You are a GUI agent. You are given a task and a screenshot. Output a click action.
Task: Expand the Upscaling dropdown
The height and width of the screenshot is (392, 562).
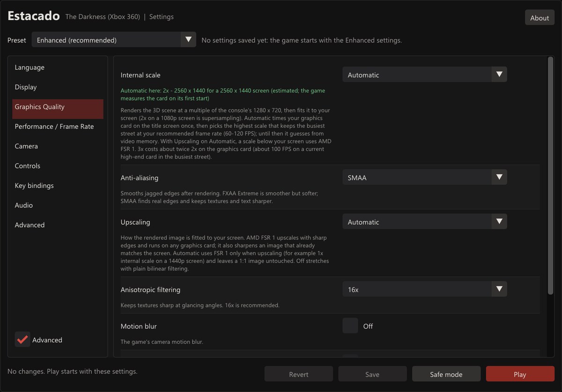[x=425, y=222]
